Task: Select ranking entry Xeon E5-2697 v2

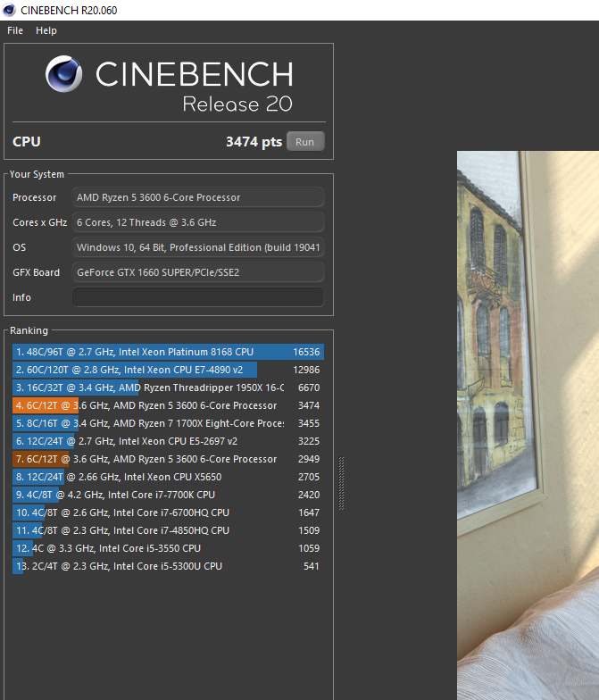Action: (x=168, y=441)
